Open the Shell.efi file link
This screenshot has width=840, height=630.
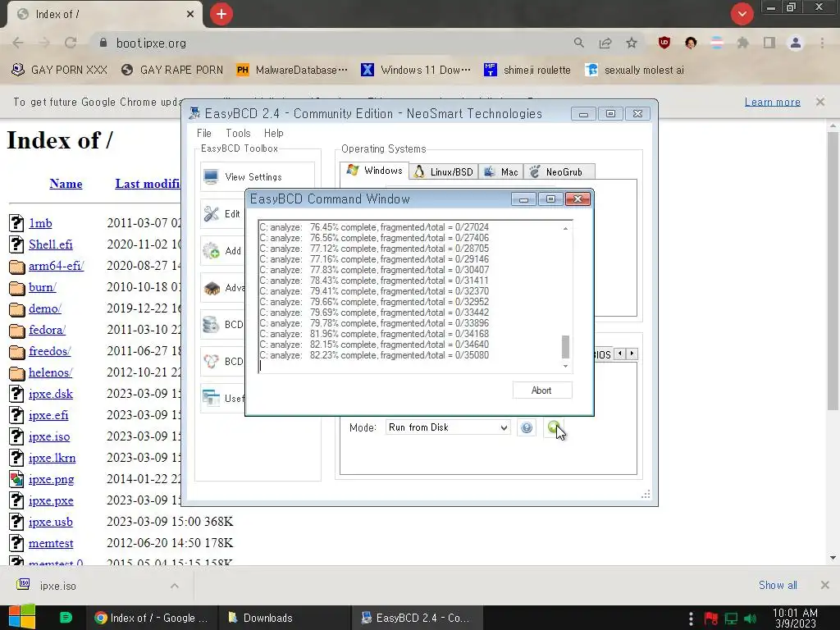point(50,244)
